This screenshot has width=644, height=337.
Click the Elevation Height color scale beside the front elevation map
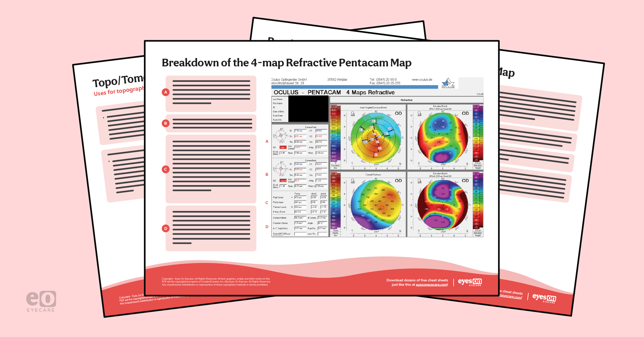click(478, 137)
